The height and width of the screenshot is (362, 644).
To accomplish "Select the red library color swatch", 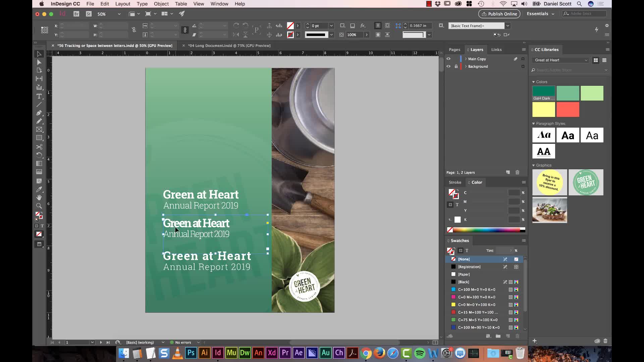I will tap(568, 110).
